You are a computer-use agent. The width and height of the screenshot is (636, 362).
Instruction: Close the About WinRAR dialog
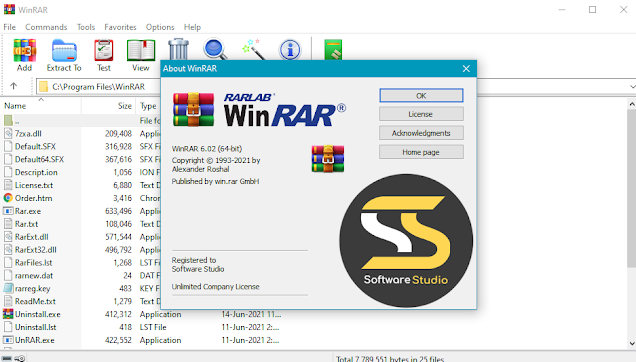(466, 69)
